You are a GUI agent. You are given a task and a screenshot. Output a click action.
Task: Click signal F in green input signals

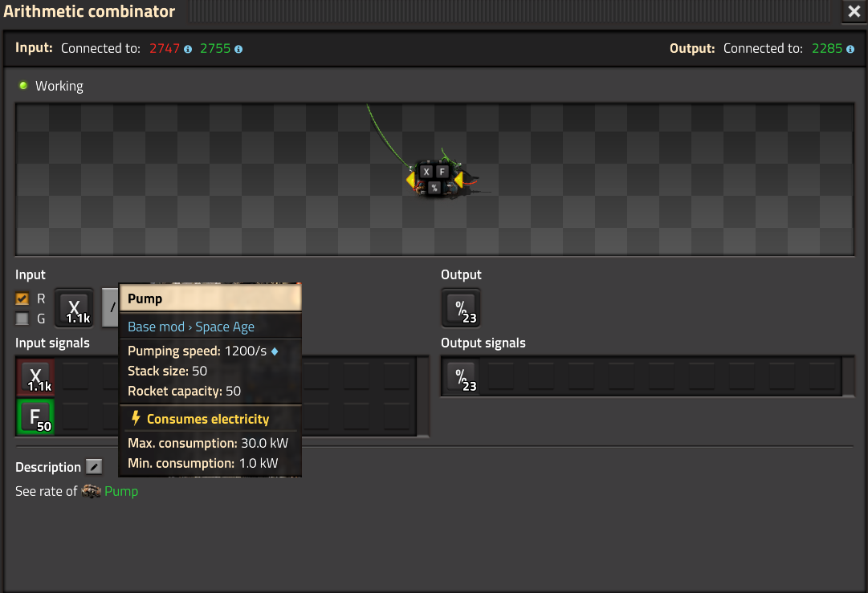point(35,416)
